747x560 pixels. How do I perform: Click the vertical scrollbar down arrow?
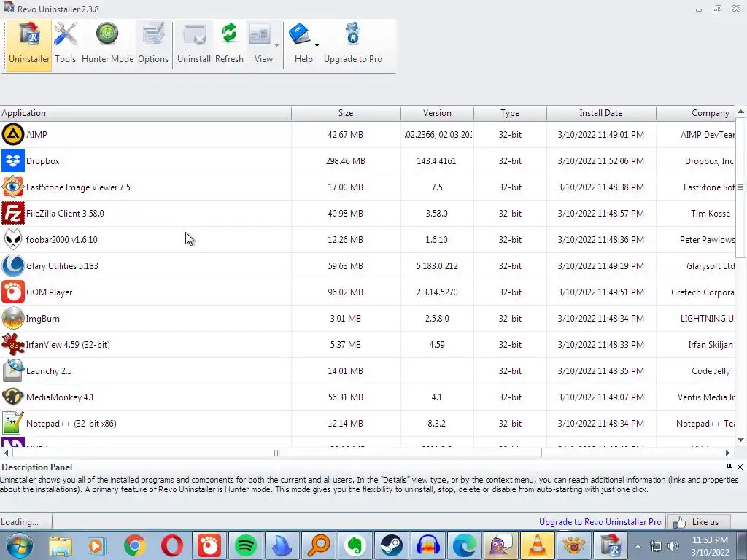pyautogui.click(x=741, y=440)
